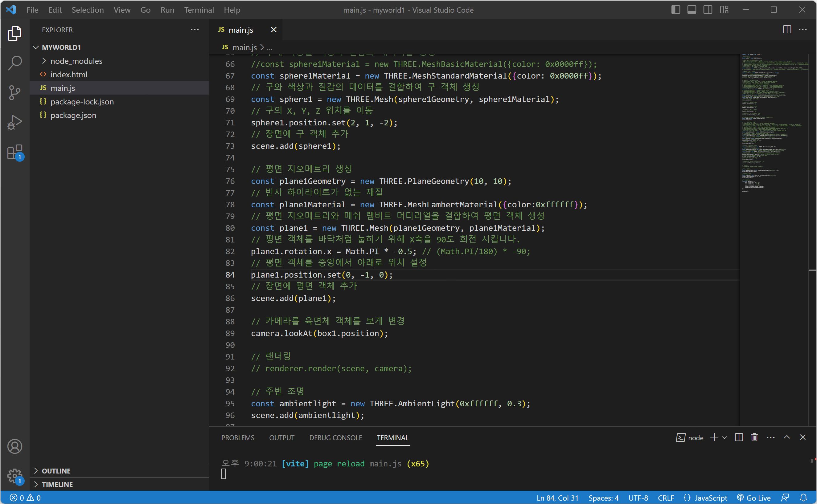Screen dimensions: 817x504
Task: Change the JavaScript language mode
Action: 710,498
